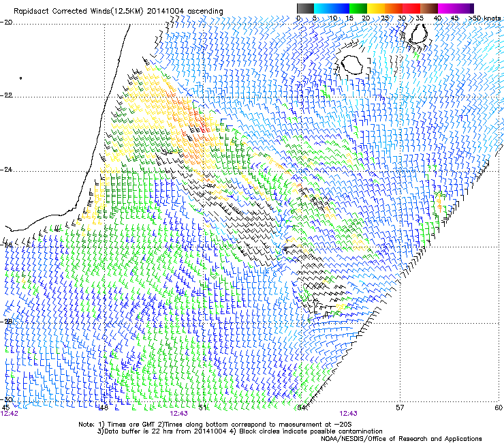Image resolution: width=504 pixels, height=443 pixels.
Task: Click the latitude label '-20'
Action: 6,22
